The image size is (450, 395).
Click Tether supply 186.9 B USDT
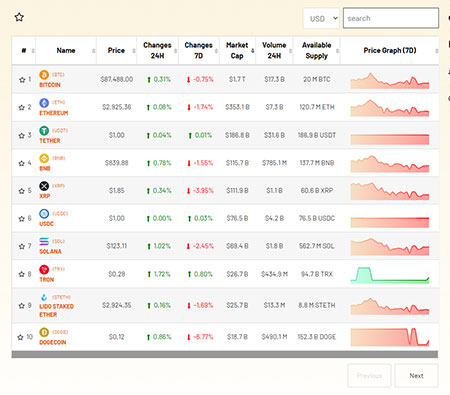point(317,135)
